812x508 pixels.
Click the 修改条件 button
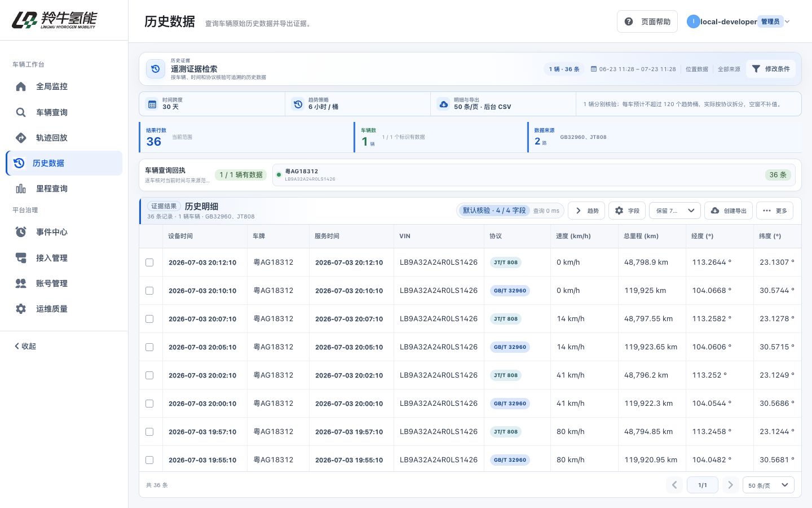click(771, 69)
